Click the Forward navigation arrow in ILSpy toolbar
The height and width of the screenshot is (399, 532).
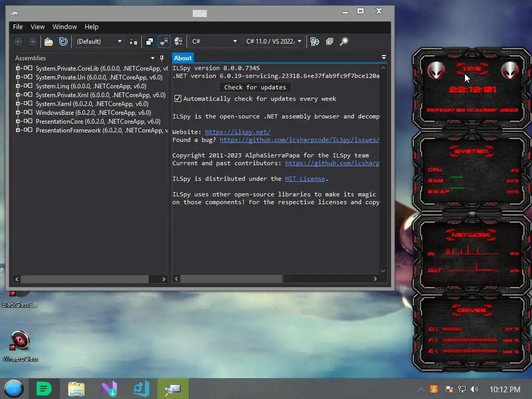coord(33,42)
